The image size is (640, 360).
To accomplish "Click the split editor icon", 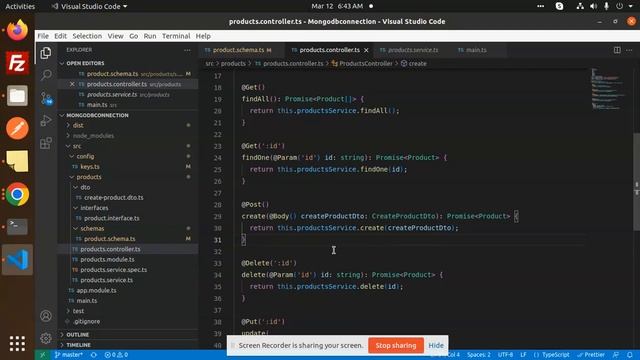I will coord(617,50).
